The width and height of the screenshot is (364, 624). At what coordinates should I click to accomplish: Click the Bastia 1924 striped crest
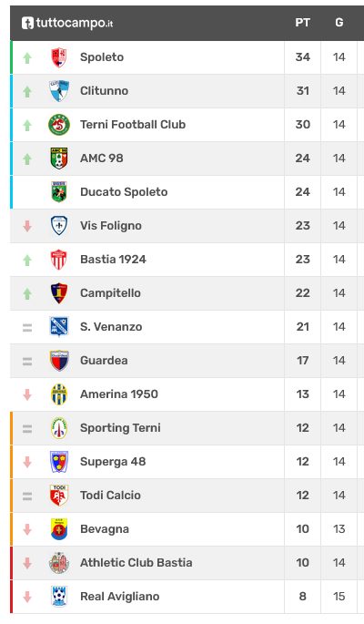59,260
